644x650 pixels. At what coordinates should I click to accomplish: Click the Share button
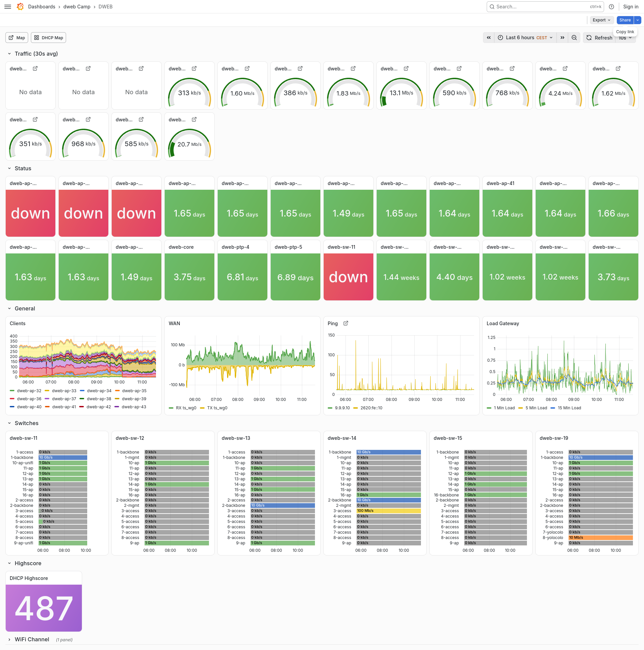[x=625, y=20]
